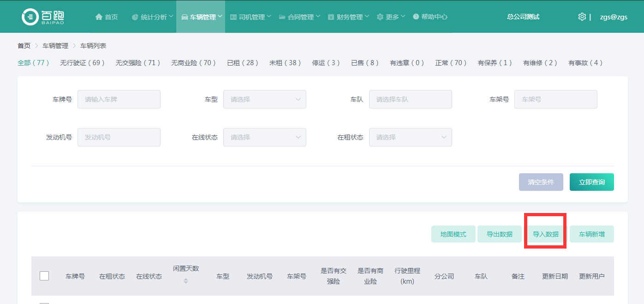Toggle the select-all checkbox in table header
This screenshot has height=304, width=644.
[x=44, y=276]
